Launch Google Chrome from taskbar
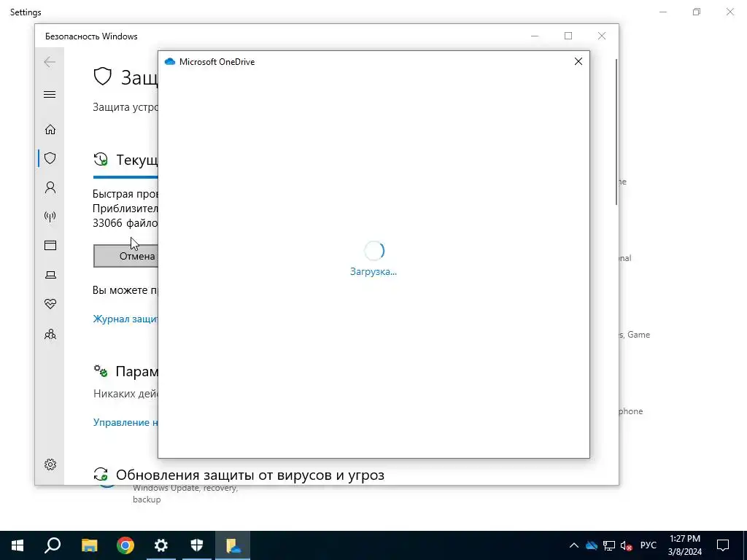The height and width of the screenshot is (560, 747). (x=125, y=545)
